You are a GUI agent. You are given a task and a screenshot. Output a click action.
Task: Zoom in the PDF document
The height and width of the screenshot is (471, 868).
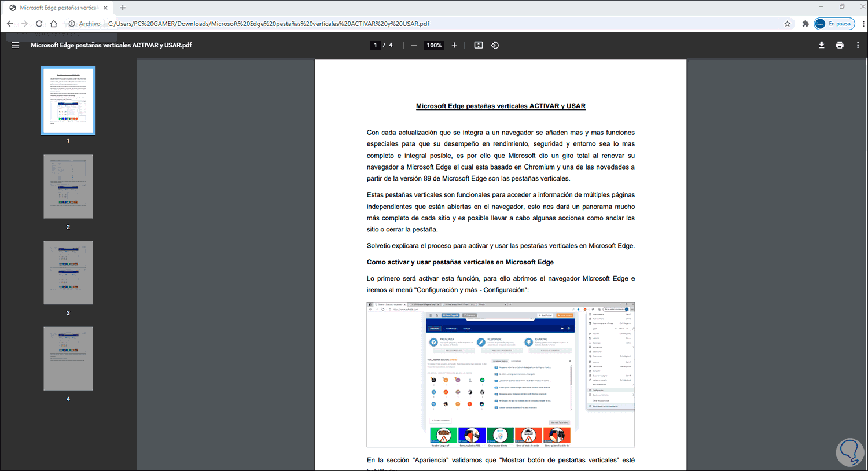454,45
